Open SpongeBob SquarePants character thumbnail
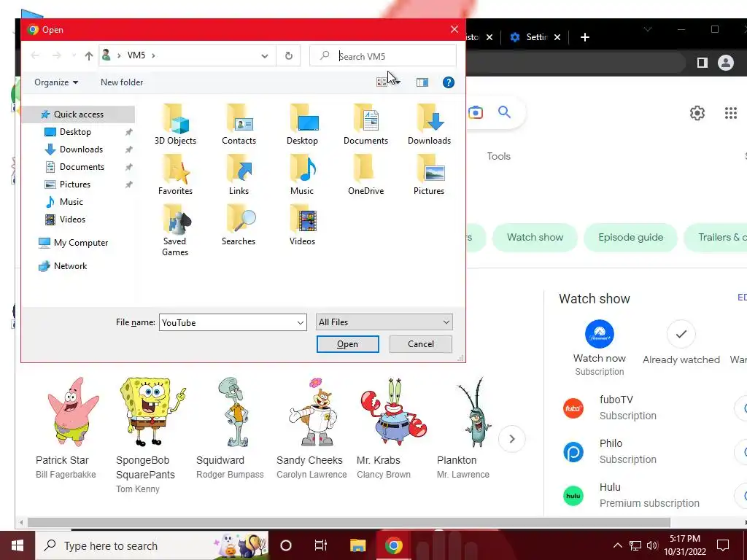The width and height of the screenshot is (747, 560). (x=151, y=413)
